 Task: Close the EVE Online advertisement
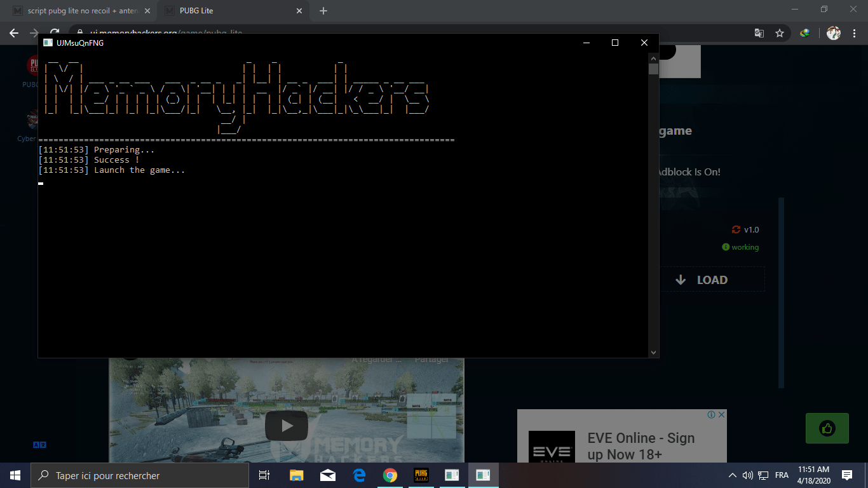pos(721,414)
